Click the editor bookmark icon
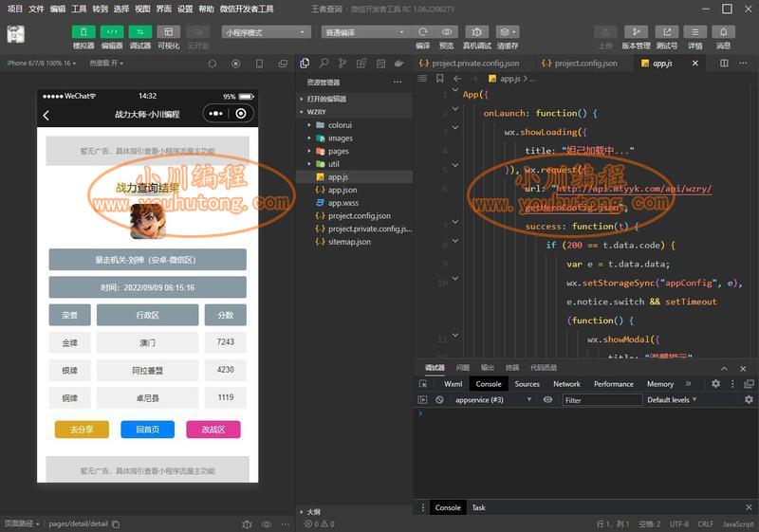The image size is (759, 532). [440, 79]
